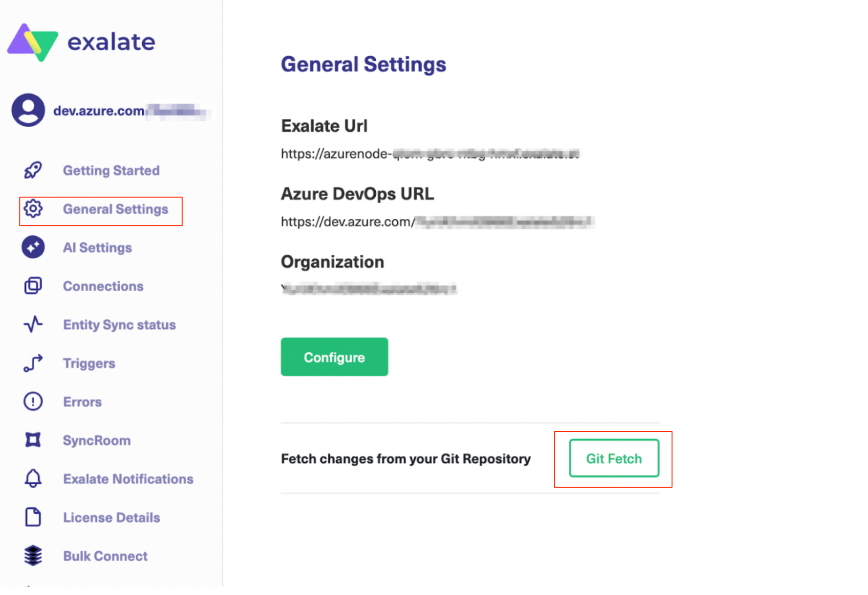Screen dimensions: 868x595
Task: Click the Bulk Connect stacked layers icon
Action: pos(33,556)
